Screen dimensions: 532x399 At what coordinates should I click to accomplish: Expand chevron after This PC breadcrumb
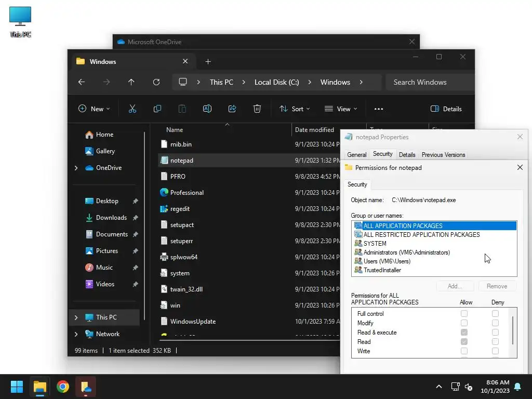pos(244,82)
